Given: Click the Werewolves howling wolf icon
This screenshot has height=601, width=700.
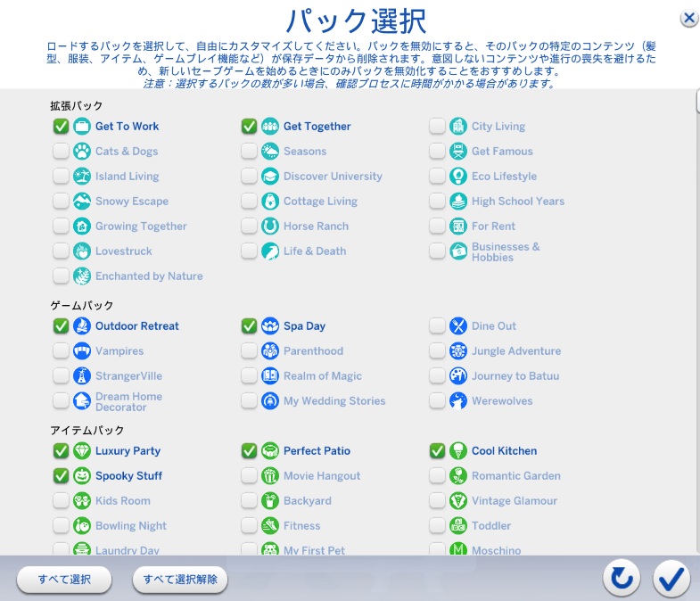Looking at the screenshot, I should 458,401.
